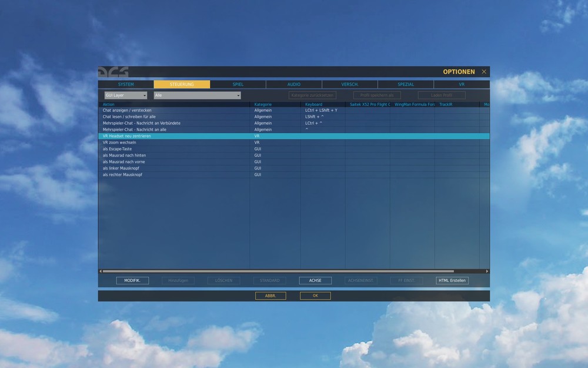Open the SPEZIAL tab
This screenshot has width=588, height=368.
click(x=406, y=84)
